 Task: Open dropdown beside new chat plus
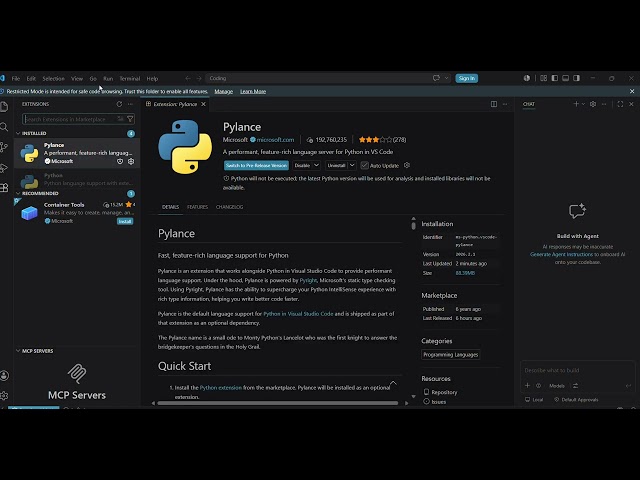[583, 104]
